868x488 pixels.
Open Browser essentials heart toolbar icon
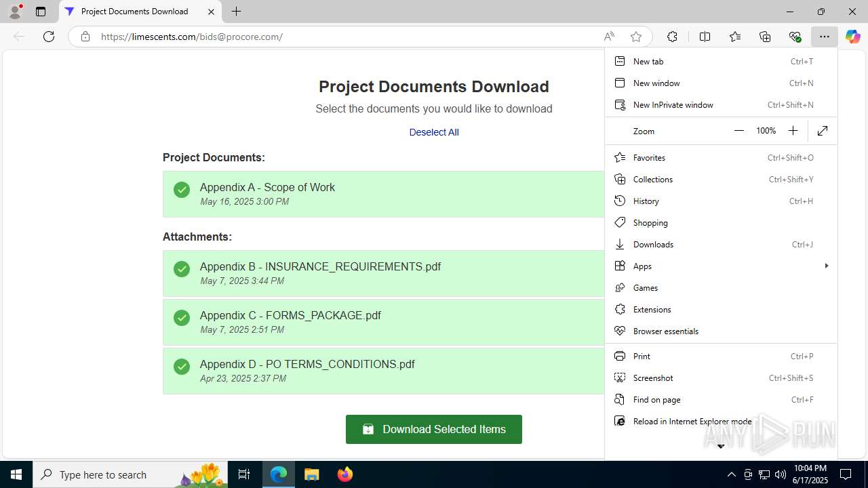[795, 37]
